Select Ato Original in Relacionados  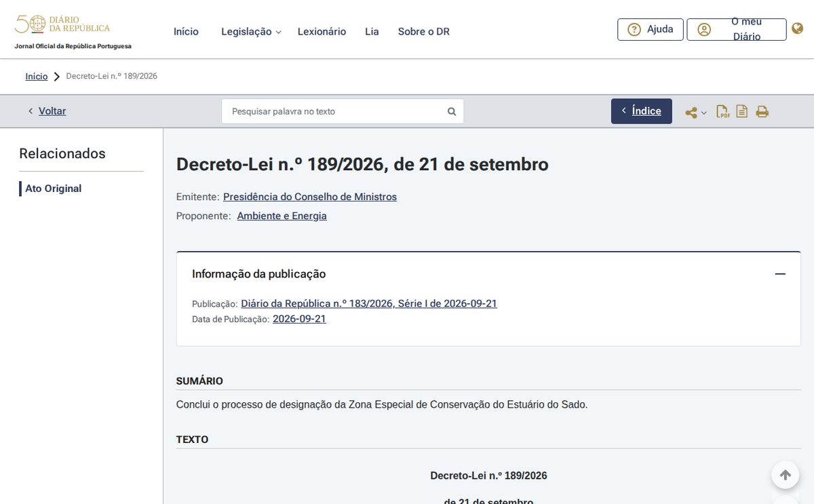[x=54, y=189]
